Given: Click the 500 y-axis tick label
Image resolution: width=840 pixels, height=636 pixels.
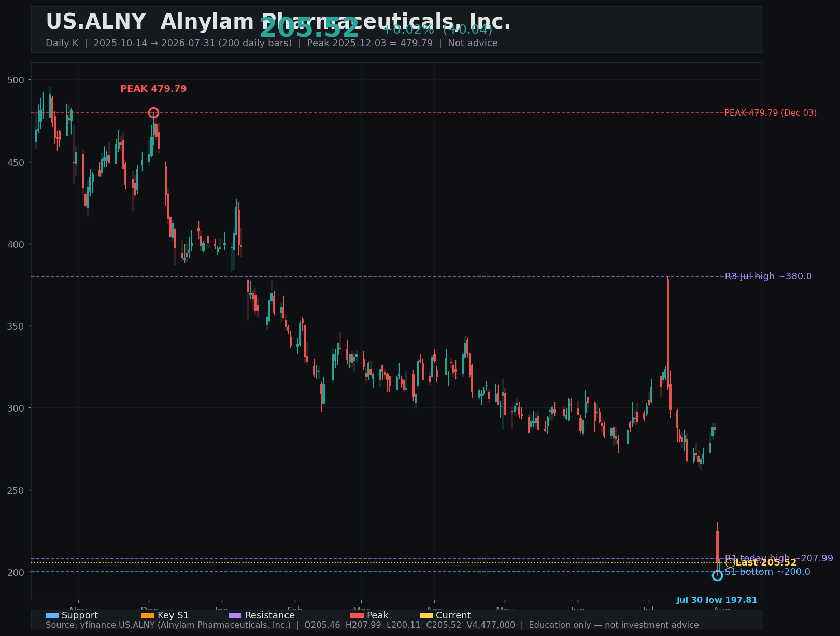Looking at the screenshot, I should tap(16, 80).
